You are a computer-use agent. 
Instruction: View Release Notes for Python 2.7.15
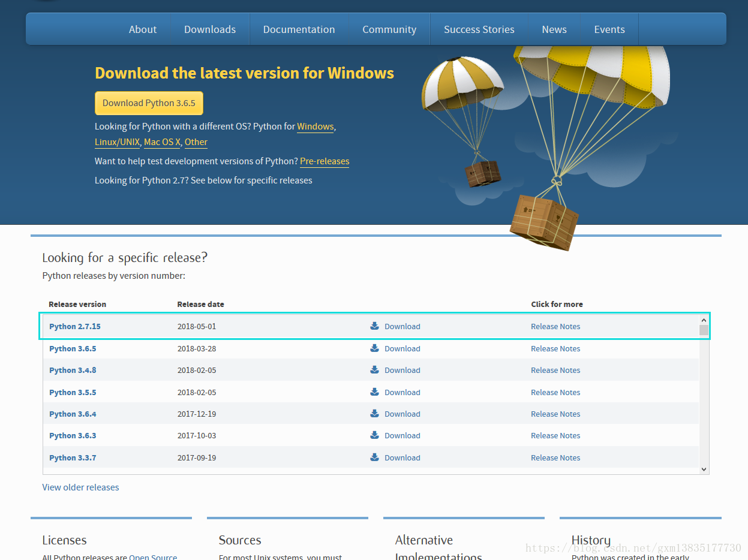(x=555, y=326)
